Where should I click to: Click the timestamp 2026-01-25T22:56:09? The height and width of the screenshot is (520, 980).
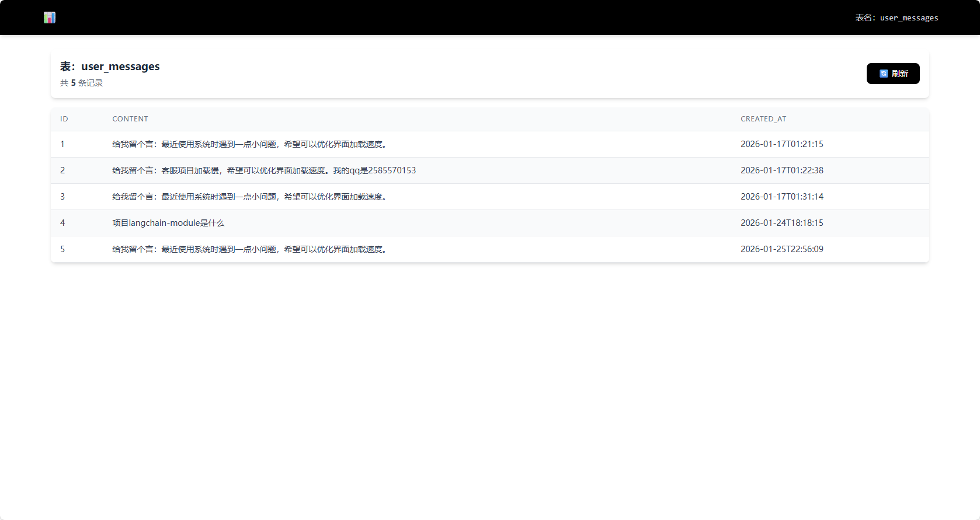[781, 249]
